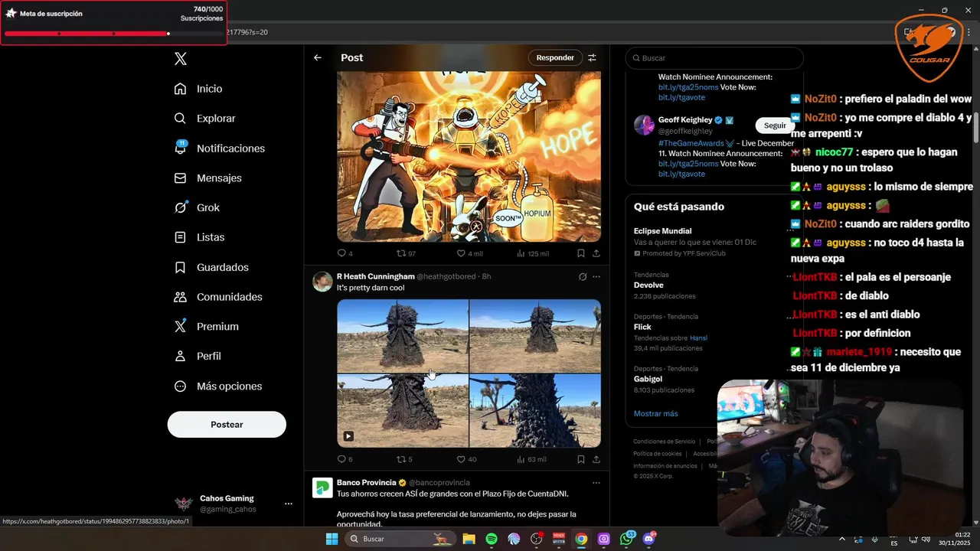
Task: Click the X logo in the sidebar
Action: pyautogui.click(x=181, y=59)
